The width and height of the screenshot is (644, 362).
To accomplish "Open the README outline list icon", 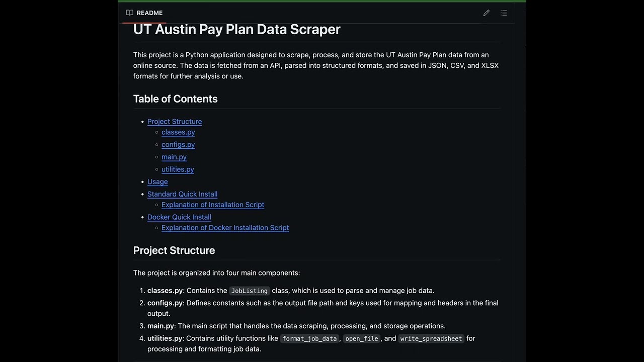I will point(504,13).
